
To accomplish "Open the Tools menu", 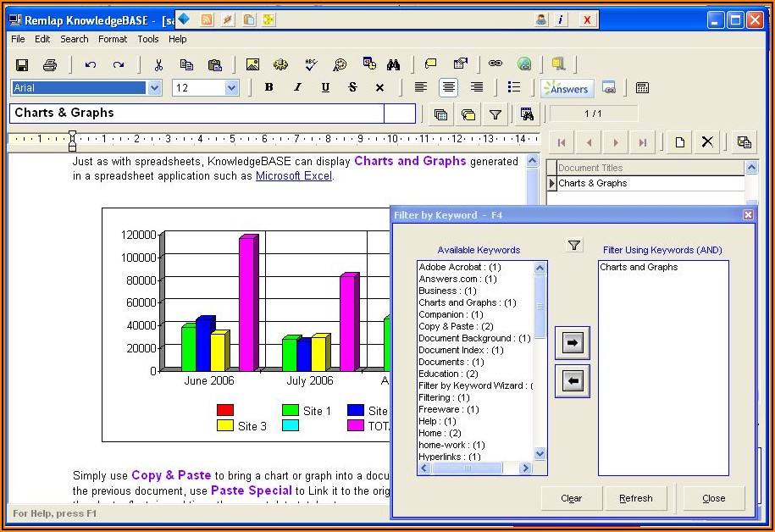I will (148, 39).
